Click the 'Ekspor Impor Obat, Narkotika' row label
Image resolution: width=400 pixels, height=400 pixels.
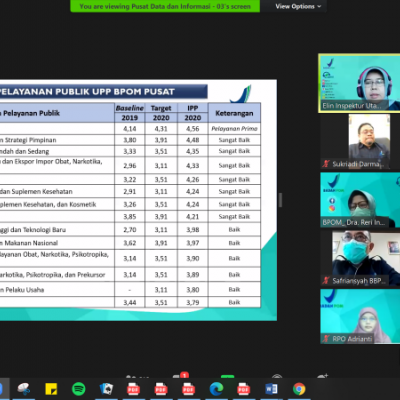[x=58, y=161]
